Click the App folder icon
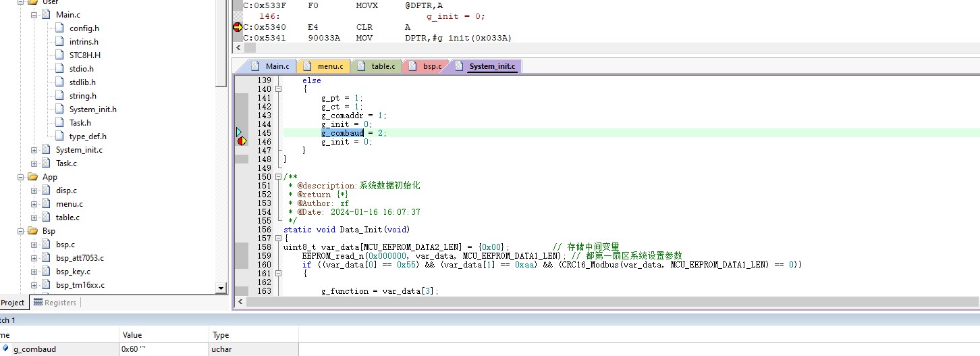980x356 pixels. click(32, 177)
